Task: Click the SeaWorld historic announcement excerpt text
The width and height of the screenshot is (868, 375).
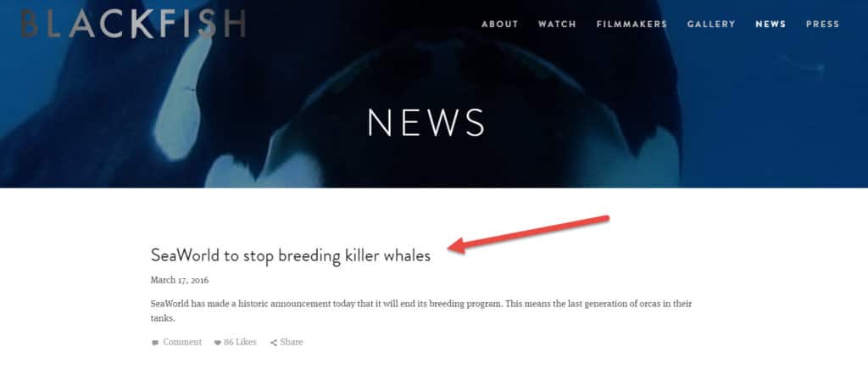Action: [421, 311]
